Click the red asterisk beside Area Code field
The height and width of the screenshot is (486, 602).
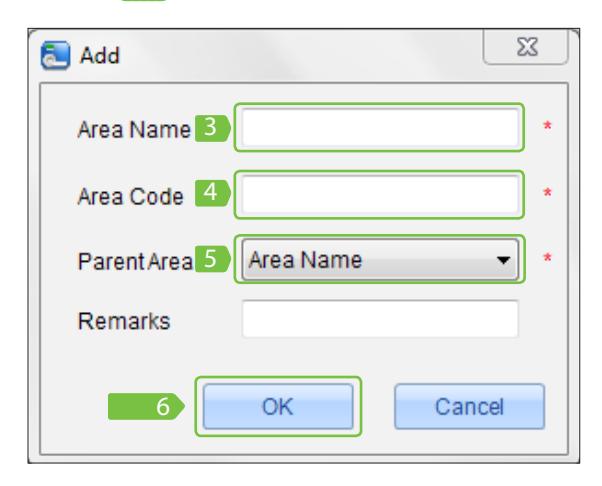547,193
